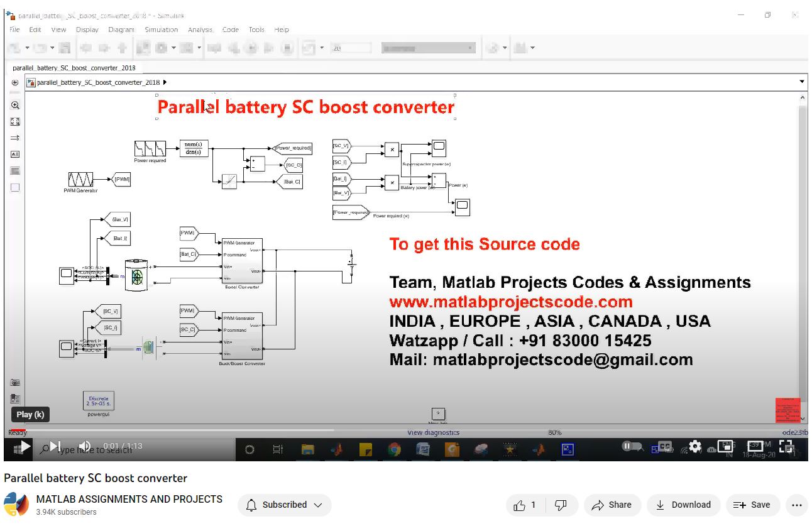Open the Simulation menu
Screen dimensions: 812x526
click(161, 30)
